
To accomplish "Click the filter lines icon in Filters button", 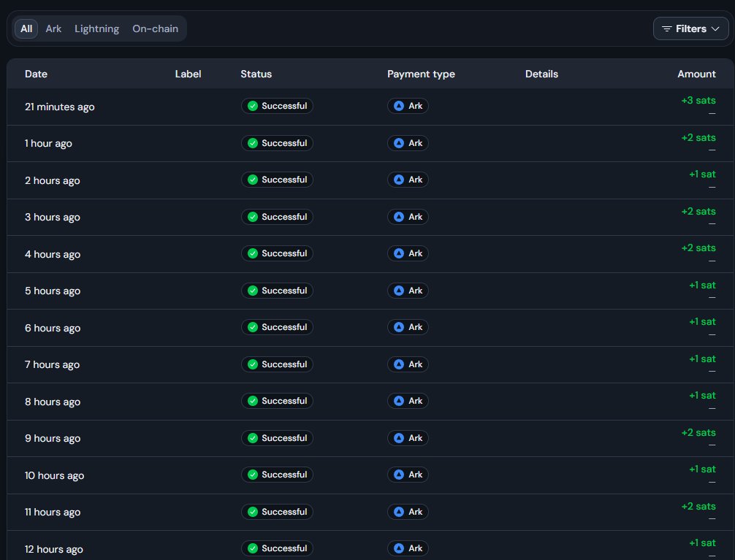I will click(666, 29).
